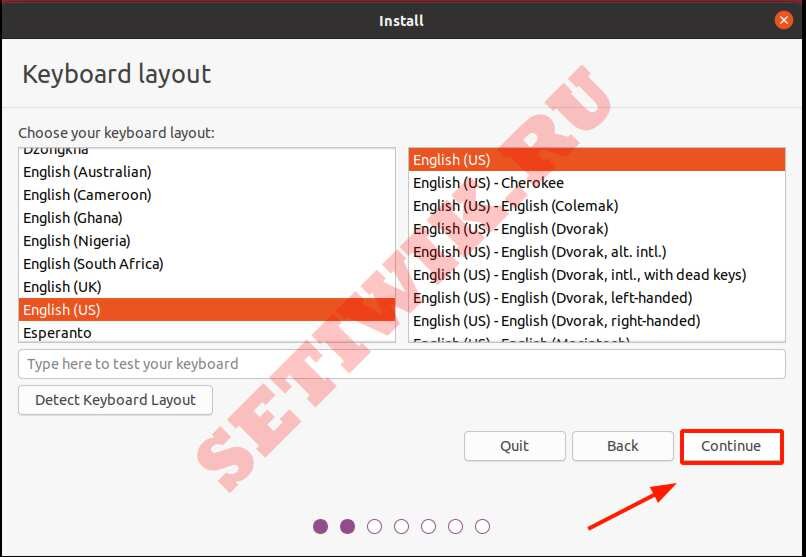Select English (Australian) layout
This screenshot has height=557, width=806.
[x=207, y=172]
